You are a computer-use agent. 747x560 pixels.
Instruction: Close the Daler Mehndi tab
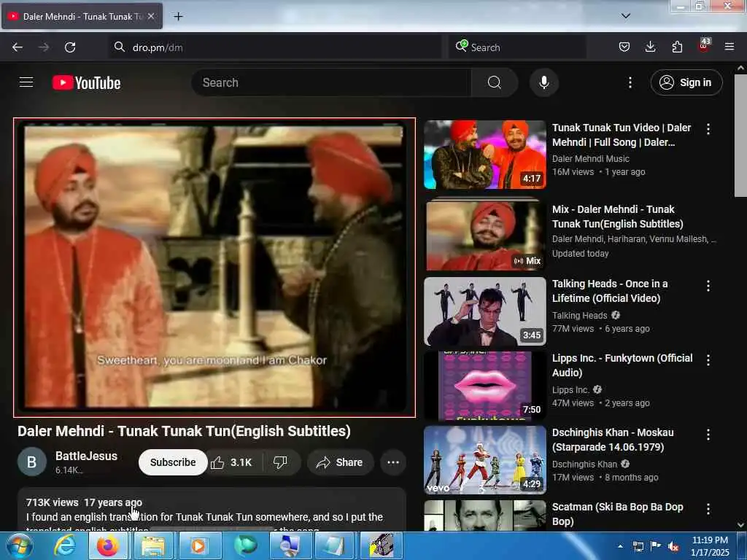(x=151, y=16)
